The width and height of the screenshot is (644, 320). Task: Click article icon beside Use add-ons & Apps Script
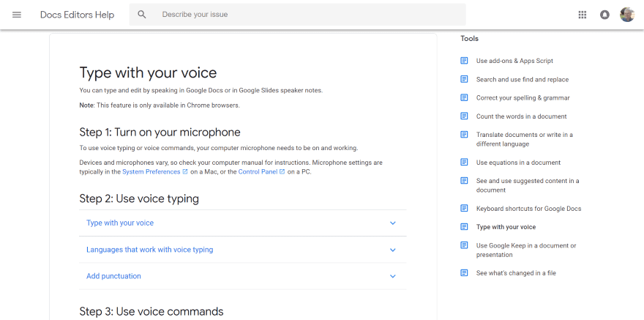464,61
